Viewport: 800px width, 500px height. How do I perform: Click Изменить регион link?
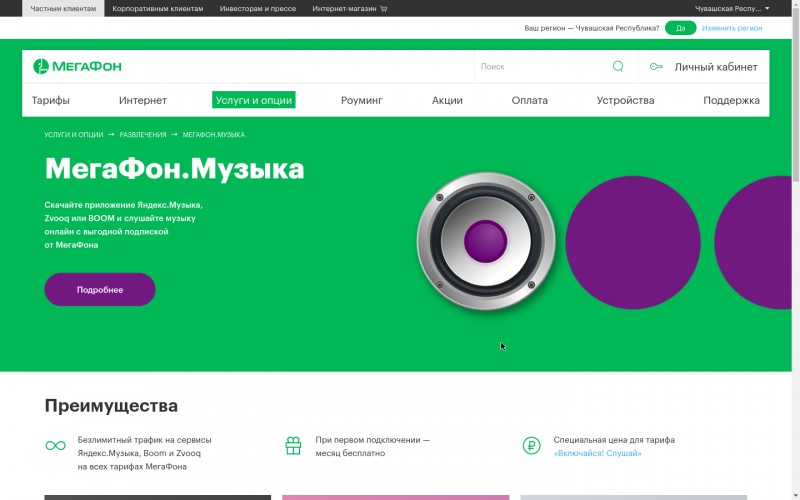point(732,28)
